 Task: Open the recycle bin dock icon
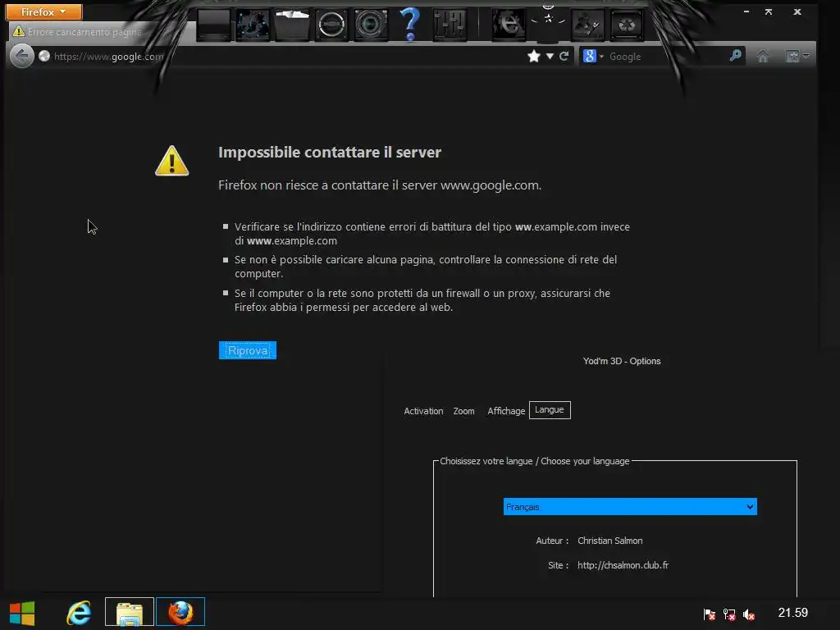click(x=627, y=25)
